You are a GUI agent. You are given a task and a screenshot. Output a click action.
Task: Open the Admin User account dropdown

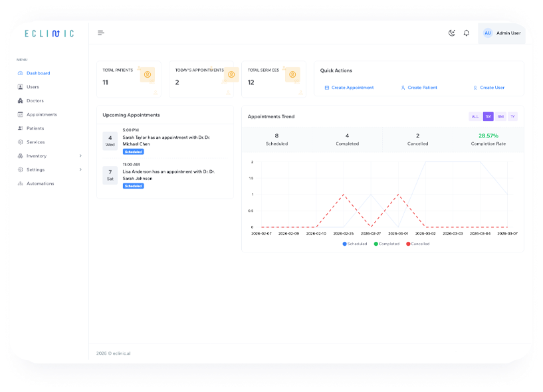502,33
